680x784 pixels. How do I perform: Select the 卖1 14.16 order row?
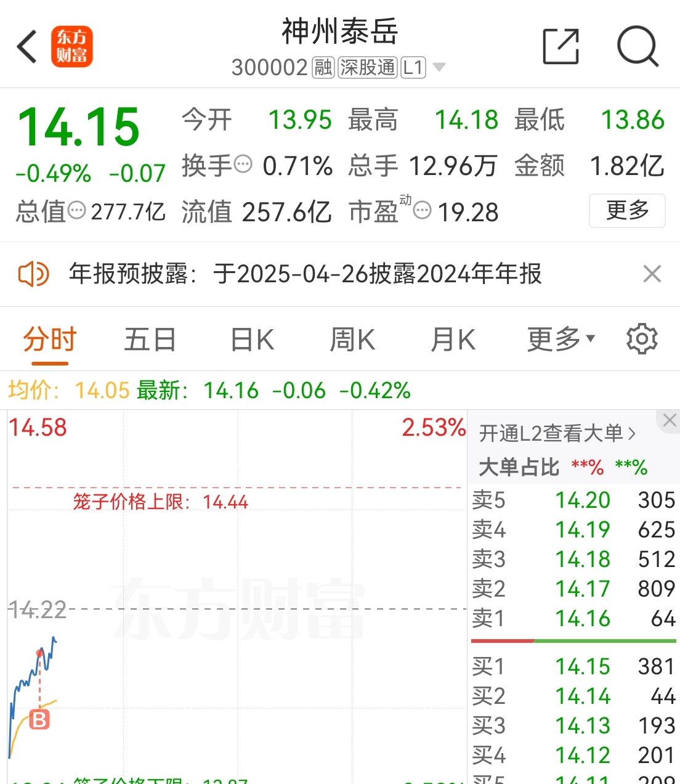(x=573, y=618)
